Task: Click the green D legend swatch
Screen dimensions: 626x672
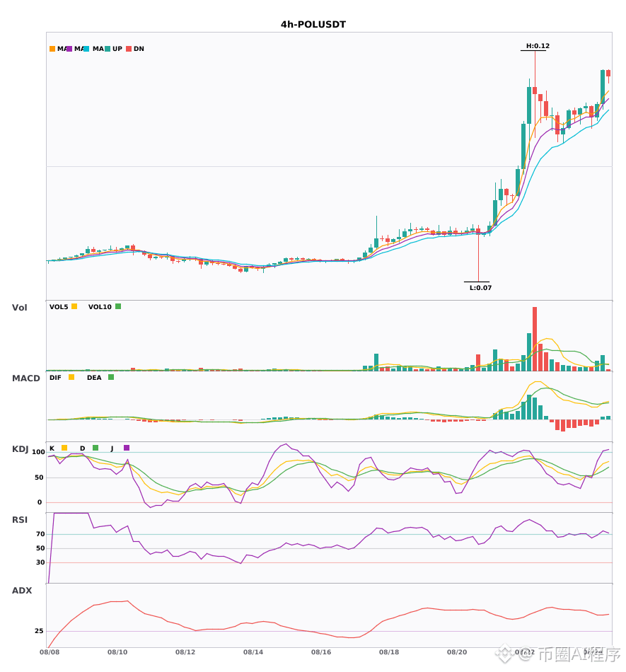Action: [95, 448]
